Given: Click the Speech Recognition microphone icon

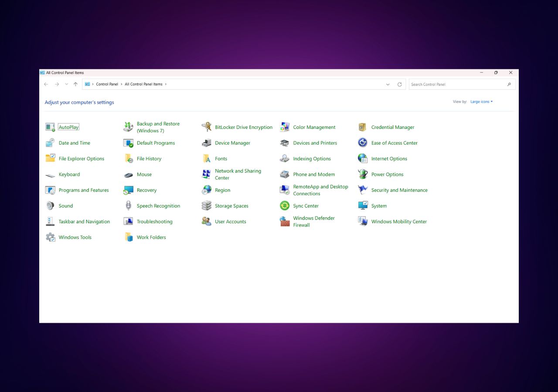Looking at the screenshot, I should pyautogui.click(x=129, y=206).
